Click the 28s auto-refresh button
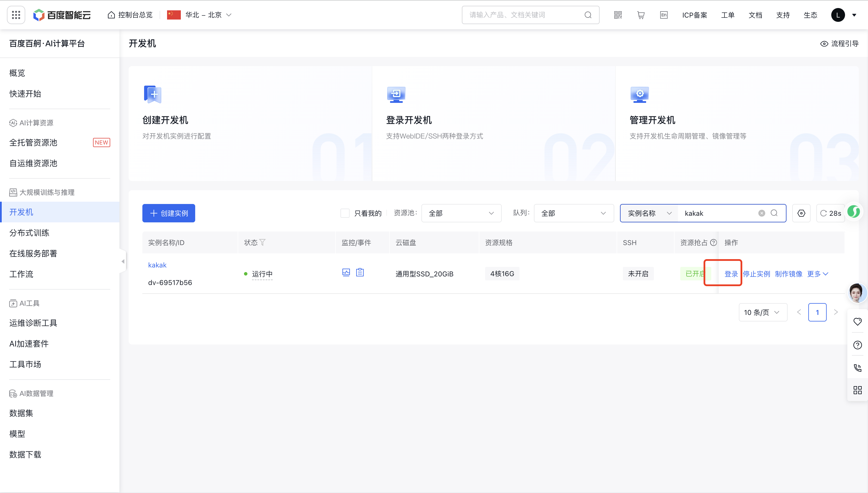Viewport: 868px width, 493px height. [x=830, y=213]
